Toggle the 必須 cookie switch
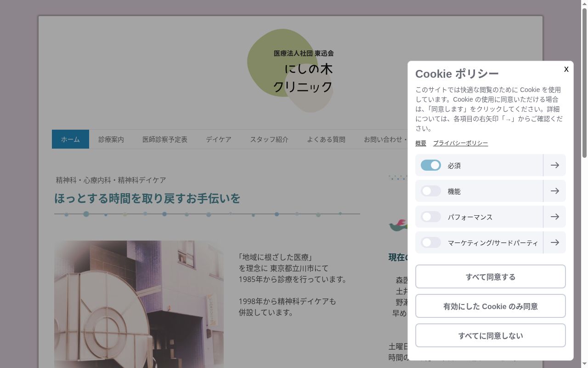 431,165
